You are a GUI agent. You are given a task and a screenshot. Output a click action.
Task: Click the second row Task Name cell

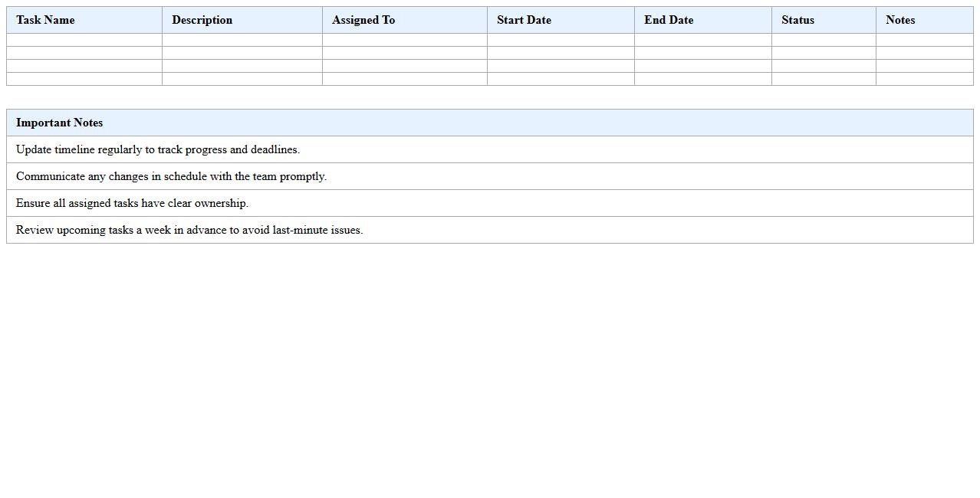click(84, 52)
